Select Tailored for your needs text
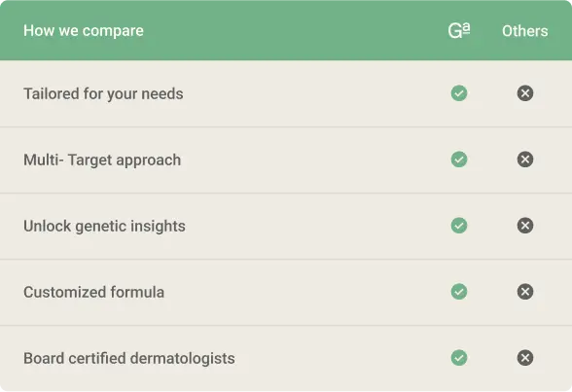Screen dimensions: 572x392 [x=103, y=93]
